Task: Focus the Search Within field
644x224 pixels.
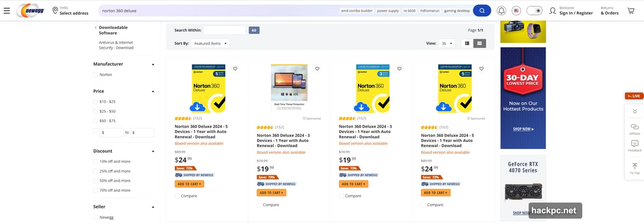Action: point(224,31)
